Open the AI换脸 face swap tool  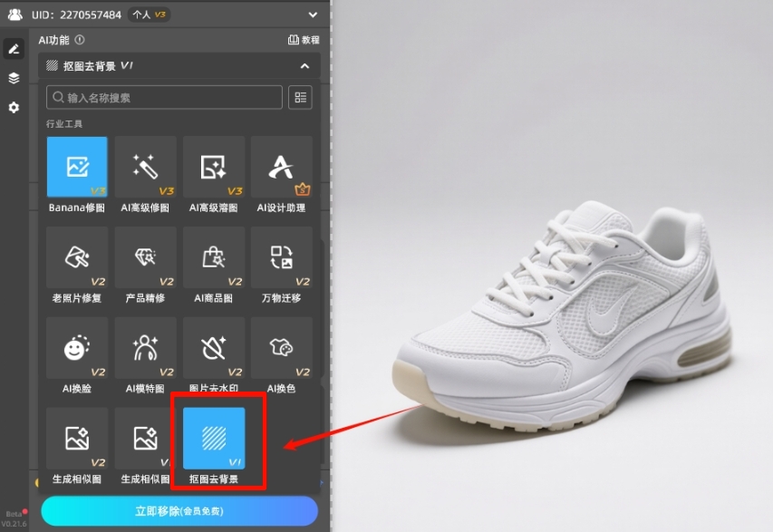tap(77, 348)
